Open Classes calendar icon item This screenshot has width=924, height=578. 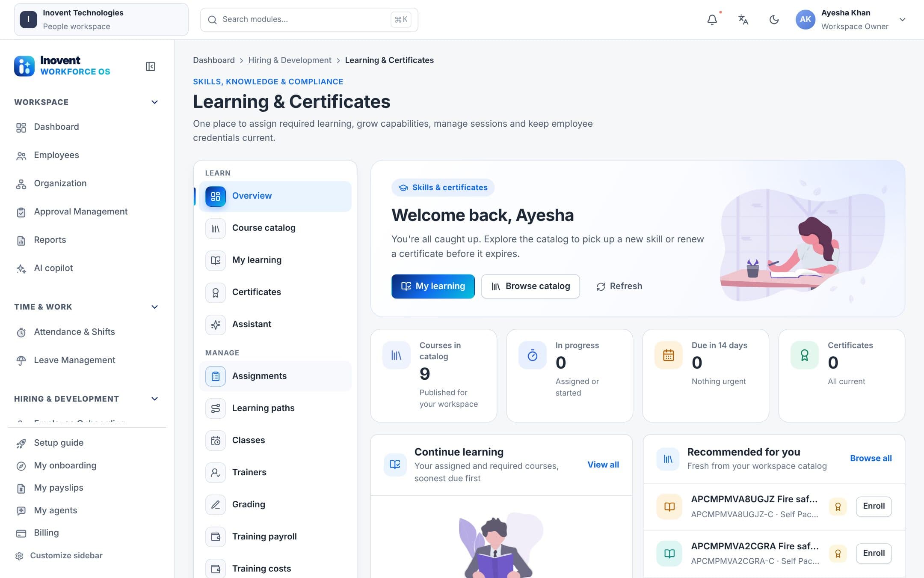tap(215, 441)
